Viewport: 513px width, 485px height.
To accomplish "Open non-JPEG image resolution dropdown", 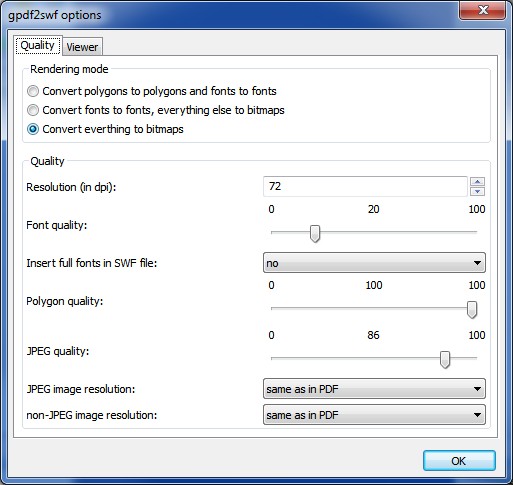I will coord(374,415).
